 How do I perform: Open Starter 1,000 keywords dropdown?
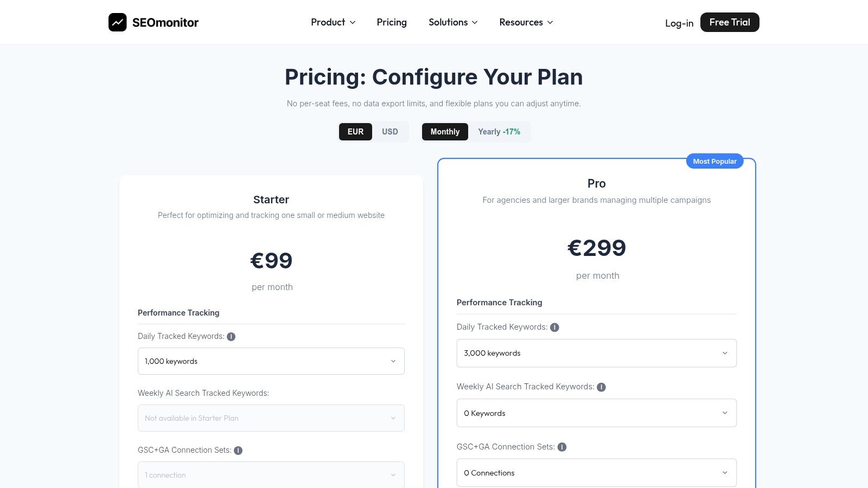pos(271,361)
